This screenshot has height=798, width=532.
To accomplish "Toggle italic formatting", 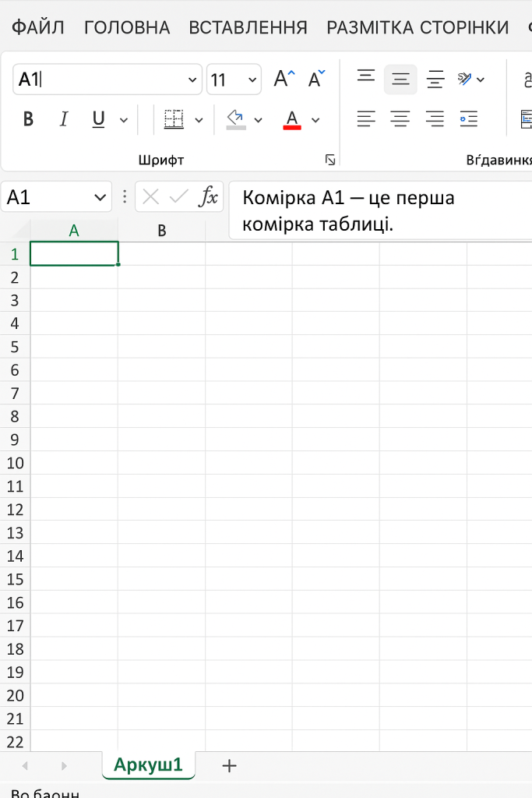I will [64, 119].
